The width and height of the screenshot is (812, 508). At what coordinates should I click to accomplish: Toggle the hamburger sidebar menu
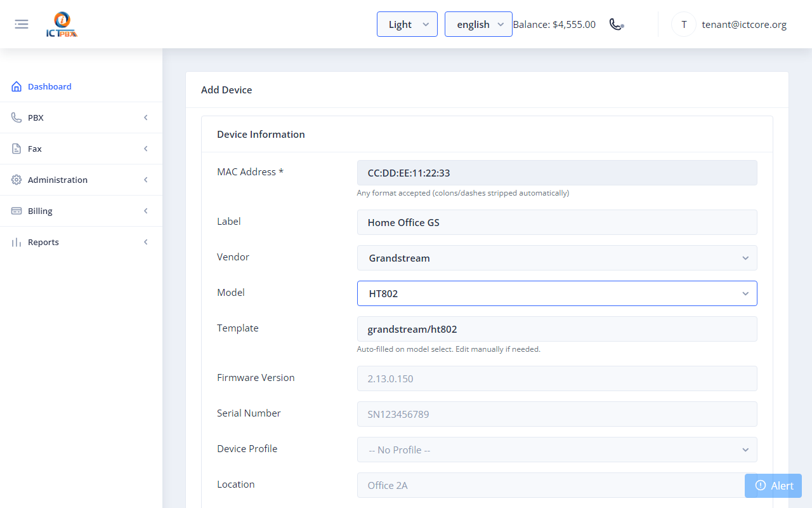tap(22, 24)
